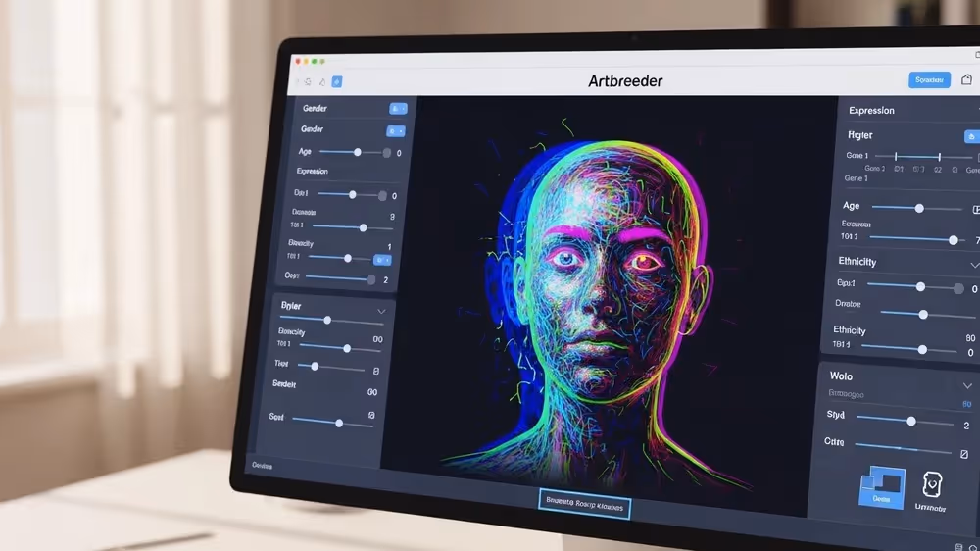Screen dimensions: 980x551
Task: Collapse the lower left panel section chevron
Action: coord(381,311)
